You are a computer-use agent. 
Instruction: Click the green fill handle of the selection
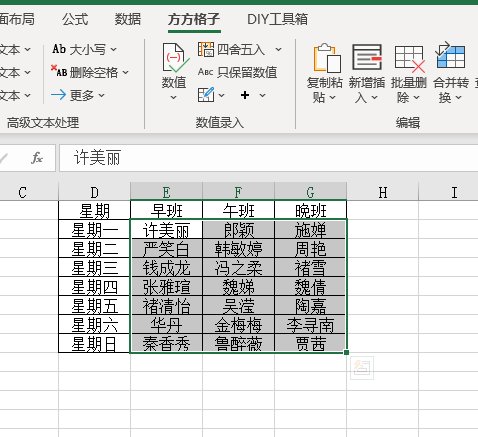346,352
